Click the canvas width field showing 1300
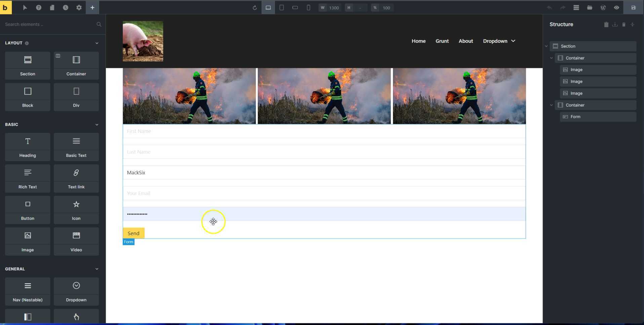The height and width of the screenshot is (325, 644). [x=330, y=8]
